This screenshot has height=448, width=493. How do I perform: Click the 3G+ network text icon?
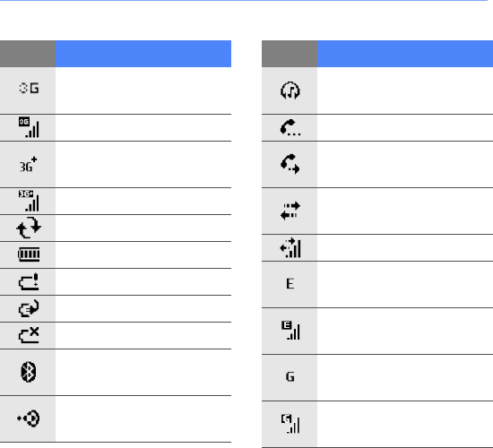coord(29,165)
